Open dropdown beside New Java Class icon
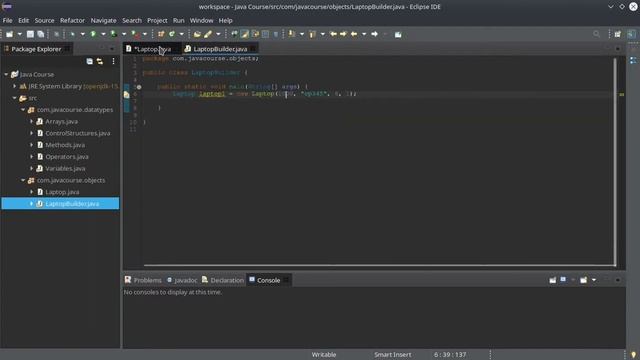This screenshot has width=640, height=360. click(x=182, y=34)
